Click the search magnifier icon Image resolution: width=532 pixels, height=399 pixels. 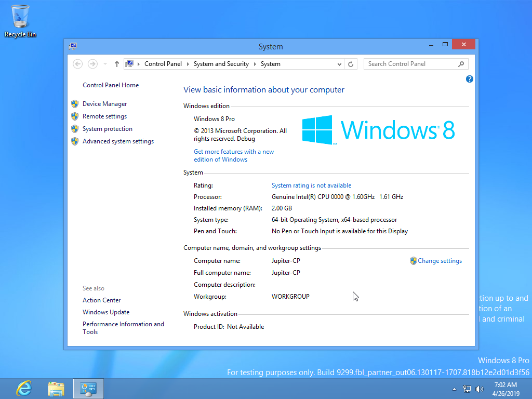[x=461, y=64]
